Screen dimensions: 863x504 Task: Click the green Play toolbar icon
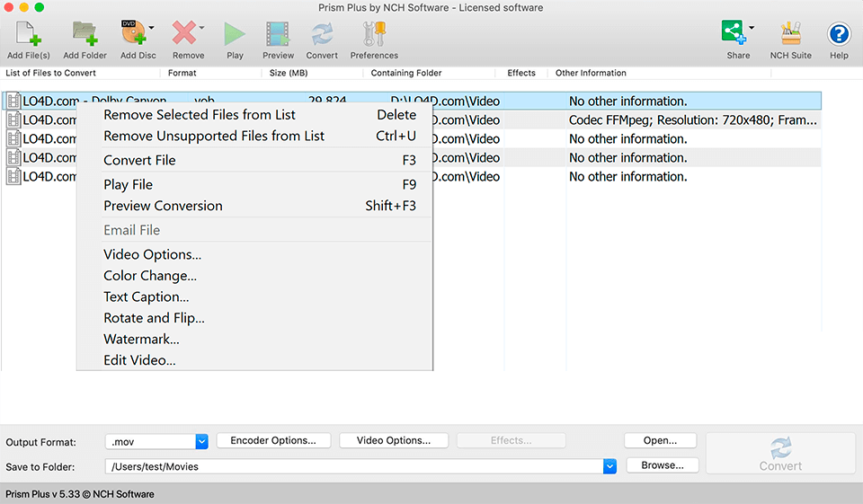(x=235, y=34)
